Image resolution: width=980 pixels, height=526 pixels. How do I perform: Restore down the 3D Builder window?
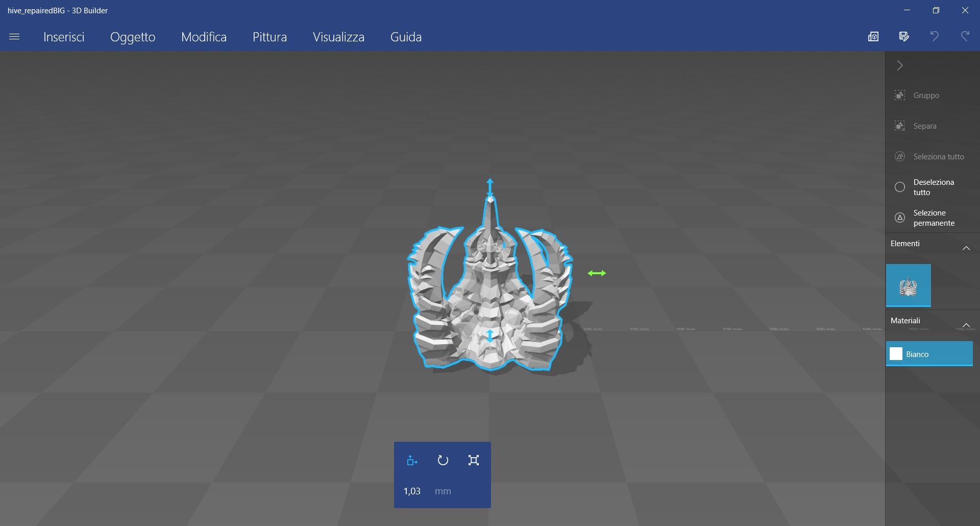(x=936, y=10)
